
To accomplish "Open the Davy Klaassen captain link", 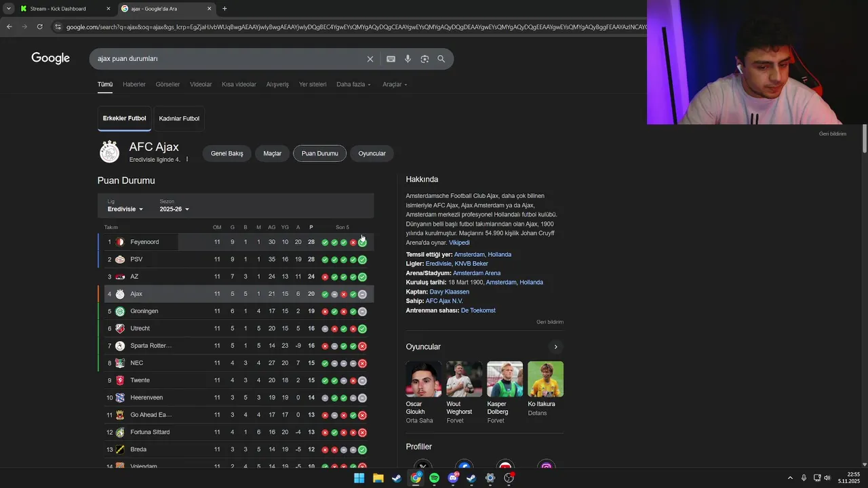I will point(449,292).
